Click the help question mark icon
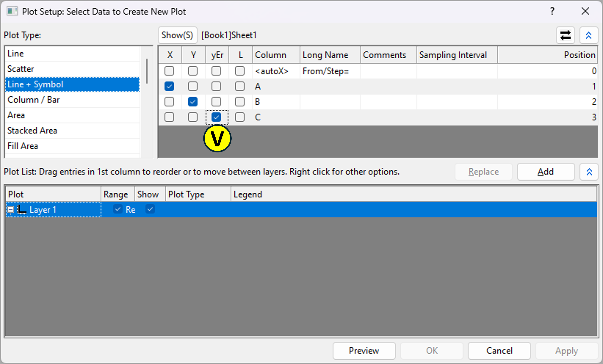The height and width of the screenshot is (364, 603). pos(552,11)
